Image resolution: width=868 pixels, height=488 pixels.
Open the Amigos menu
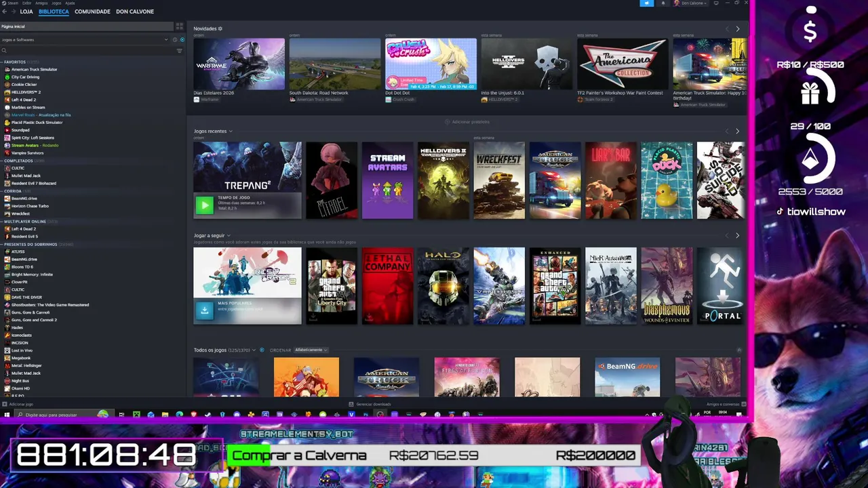[41, 3]
